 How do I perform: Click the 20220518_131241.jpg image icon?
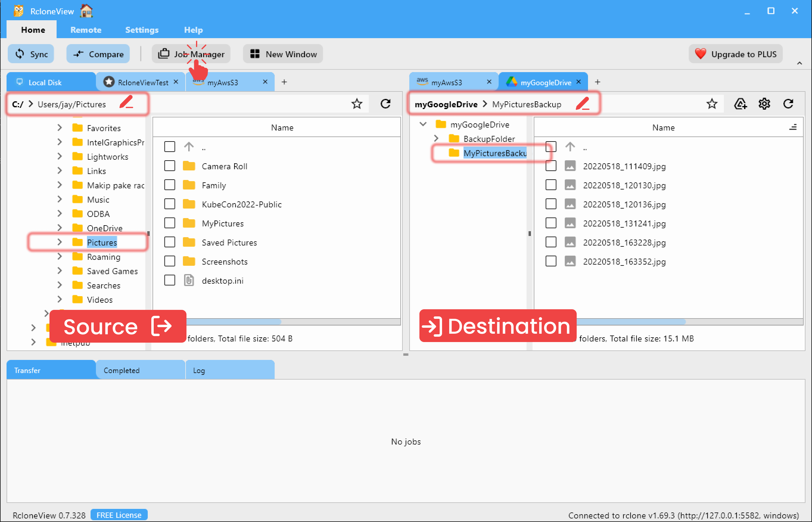click(x=570, y=223)
